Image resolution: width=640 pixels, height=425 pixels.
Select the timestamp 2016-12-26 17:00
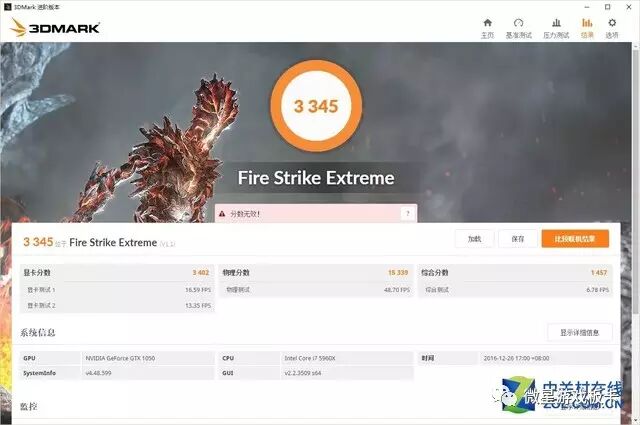(x=516, y=358)
